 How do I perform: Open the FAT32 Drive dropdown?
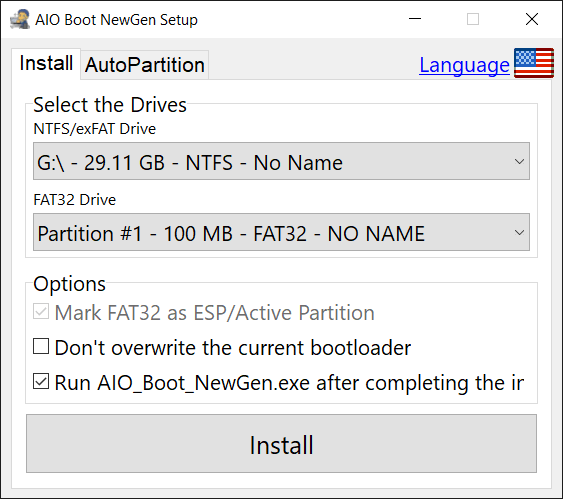point(281,232)
